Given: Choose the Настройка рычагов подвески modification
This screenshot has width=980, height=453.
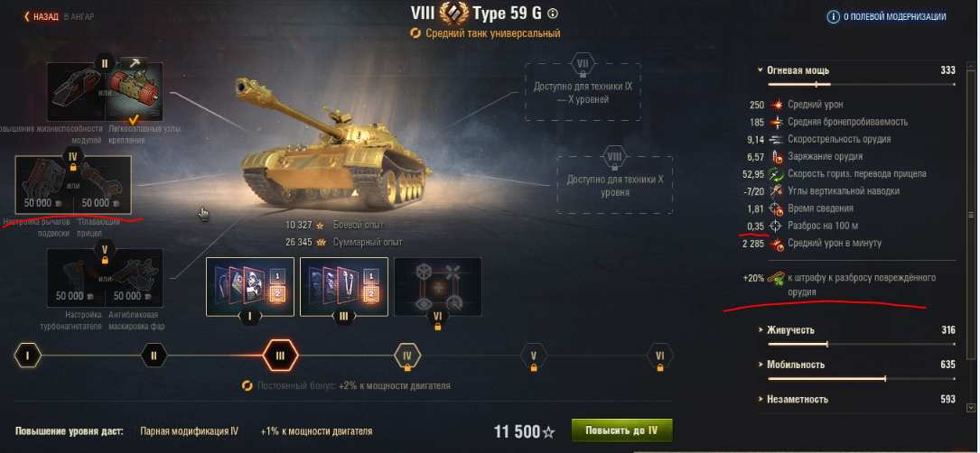Looking at the screenshot, I should (44, 184).
